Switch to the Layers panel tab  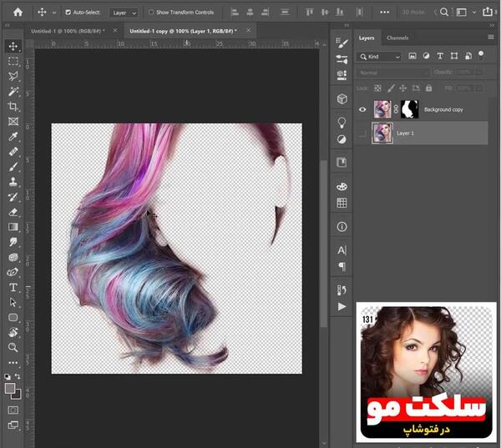(367, 38)
